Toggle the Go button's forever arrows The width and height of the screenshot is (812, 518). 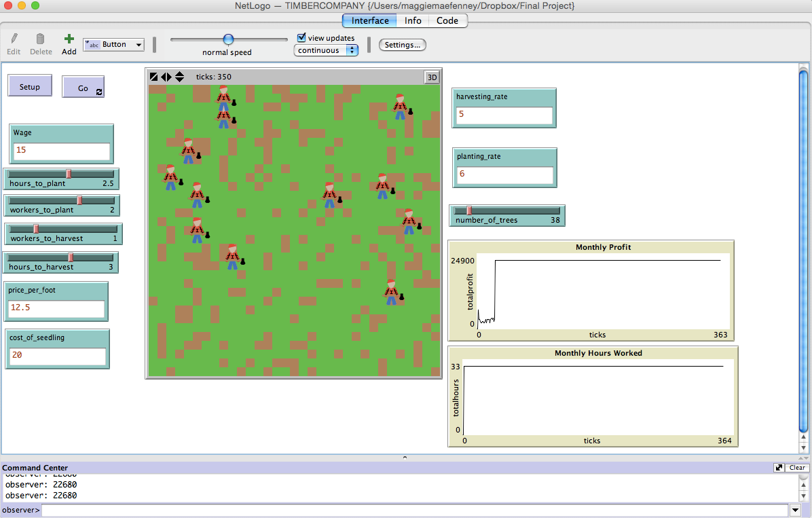coord(98,90)
